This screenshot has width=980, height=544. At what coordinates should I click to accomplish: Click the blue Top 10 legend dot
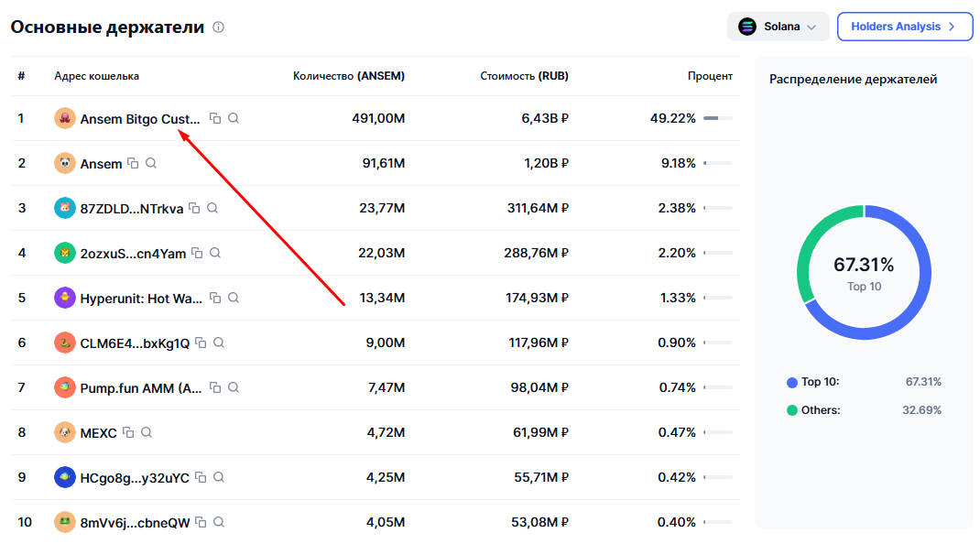click(792, 382)
